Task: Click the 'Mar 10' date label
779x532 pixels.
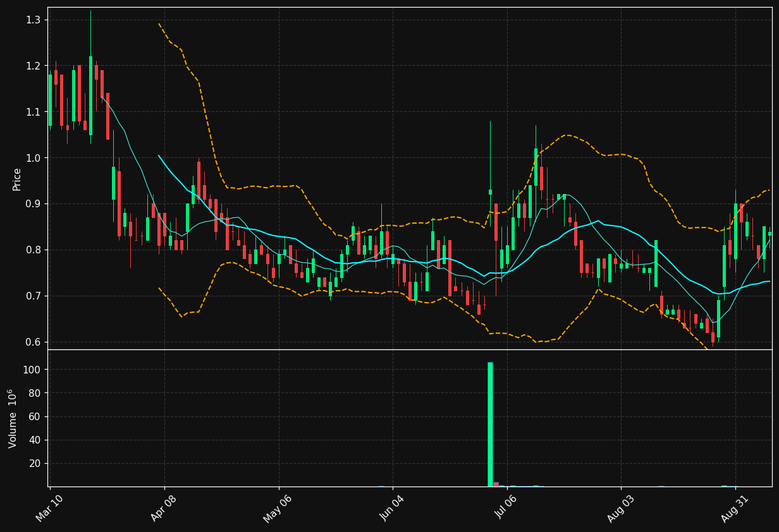Action: 49,508
